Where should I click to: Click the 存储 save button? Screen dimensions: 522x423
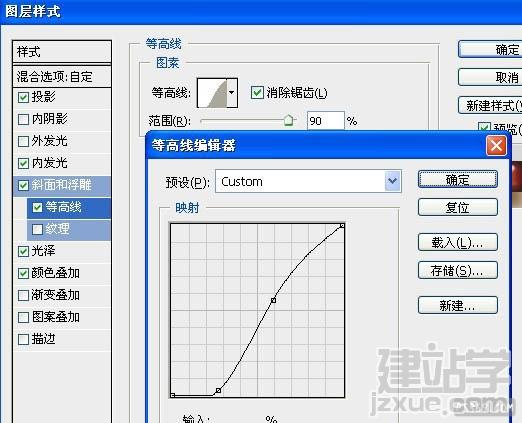458,270
